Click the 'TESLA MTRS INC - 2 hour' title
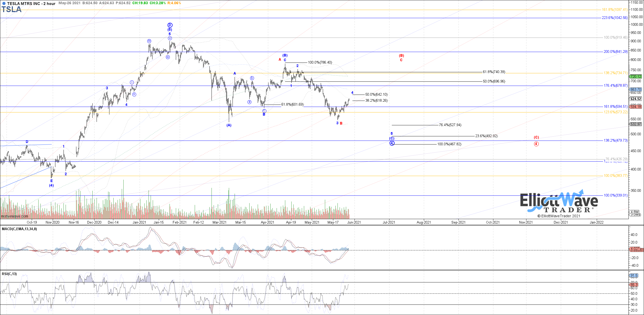The width and height of the screenshot is (644, 315). [x=31, y=3]
